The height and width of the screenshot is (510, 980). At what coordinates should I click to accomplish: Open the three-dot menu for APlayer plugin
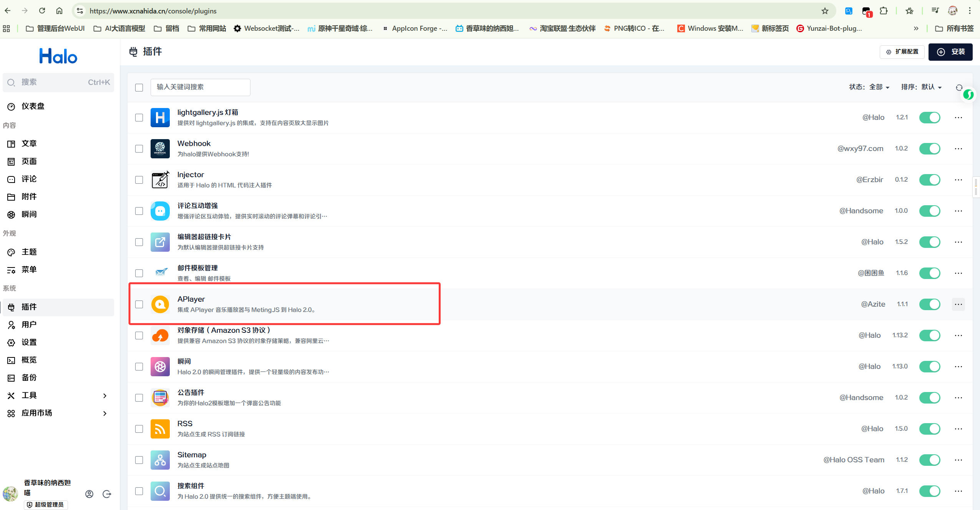pos(958,304)
